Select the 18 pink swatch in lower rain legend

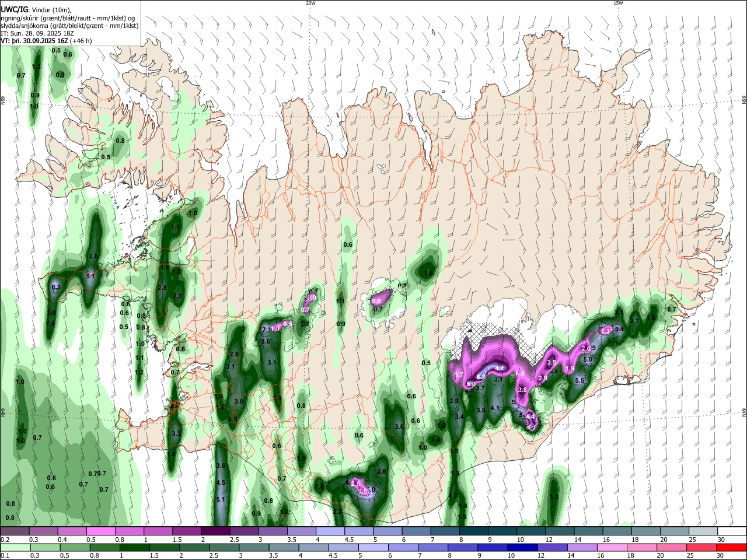[x=643, y=547]
